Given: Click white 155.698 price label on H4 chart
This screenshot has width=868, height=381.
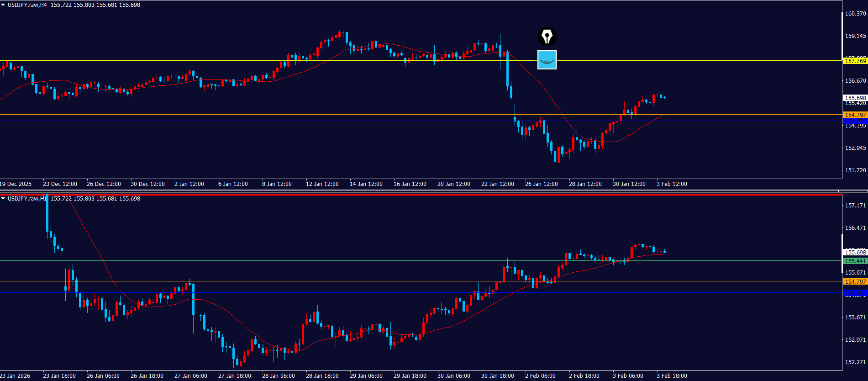Looking at the screenshot, I should tap(855, 98).
